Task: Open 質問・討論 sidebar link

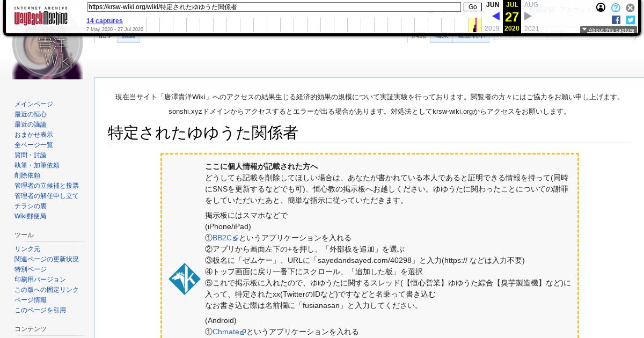Action: point(31,155)
